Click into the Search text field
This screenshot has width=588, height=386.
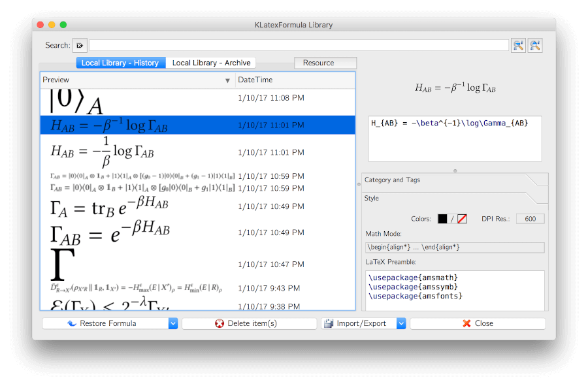(299, 45)
